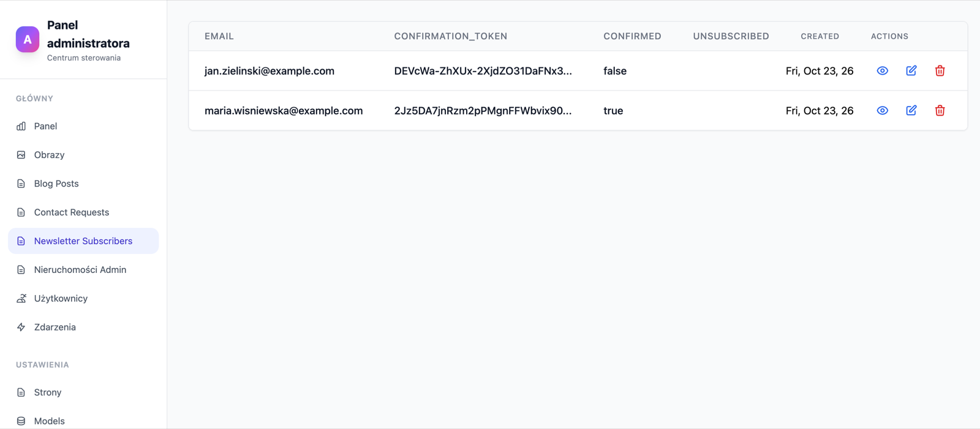This screenshot has height=429, width=980.
Task: Go to Użytkownicy page
Action: click(83, 299)
